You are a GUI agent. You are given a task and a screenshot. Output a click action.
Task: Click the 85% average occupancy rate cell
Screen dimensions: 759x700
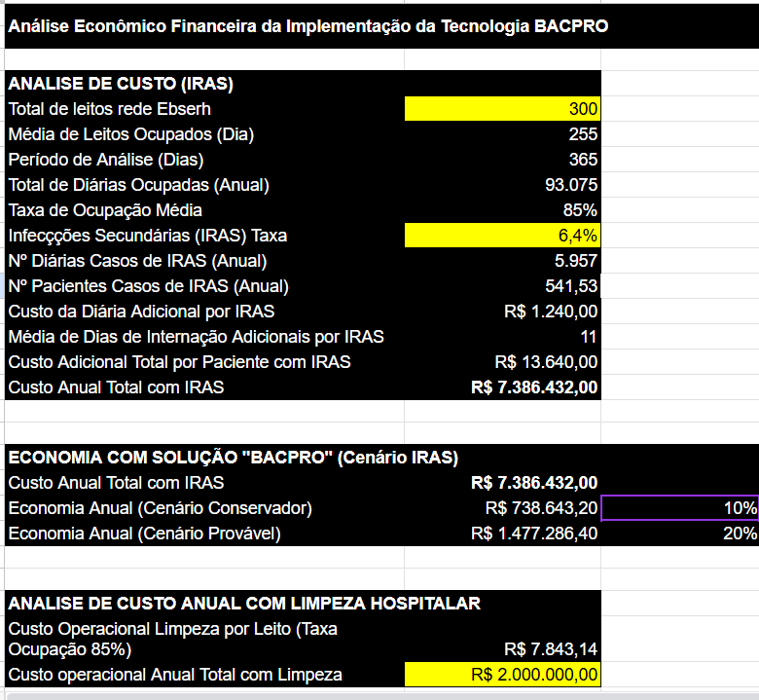tap(502, 210)
